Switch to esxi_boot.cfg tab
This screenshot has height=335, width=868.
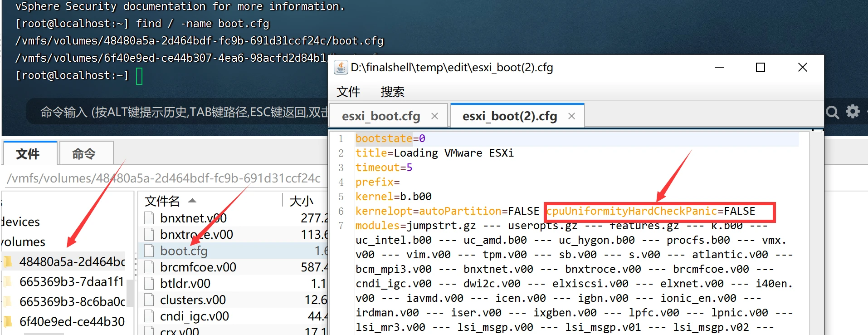click(x=381, y=116)
